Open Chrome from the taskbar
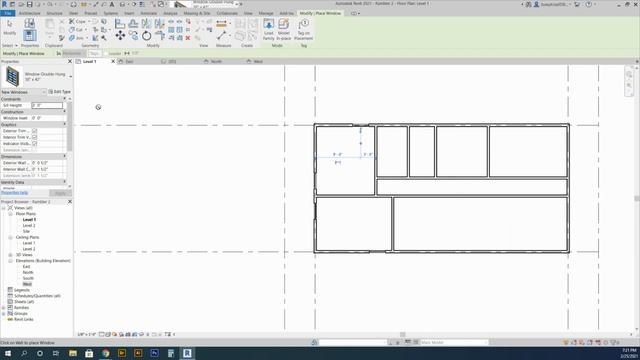This screenshot has height=360, width=640. [106, 353]
